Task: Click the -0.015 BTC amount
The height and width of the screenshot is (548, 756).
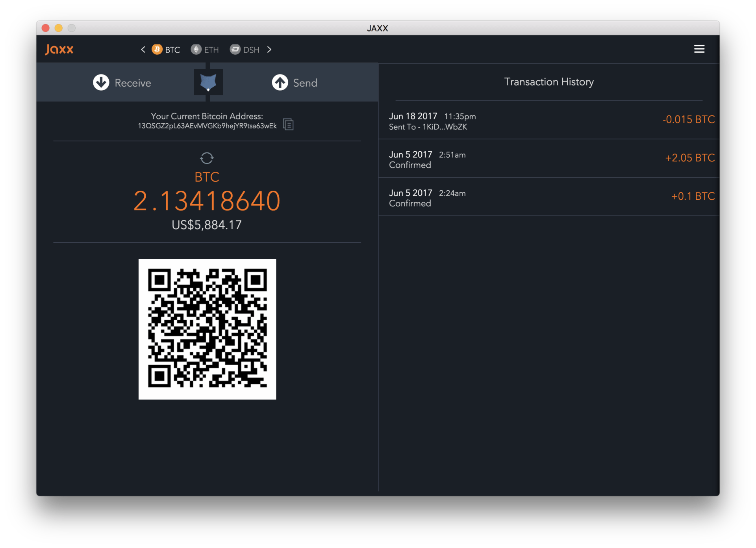Action: (689, 119)
